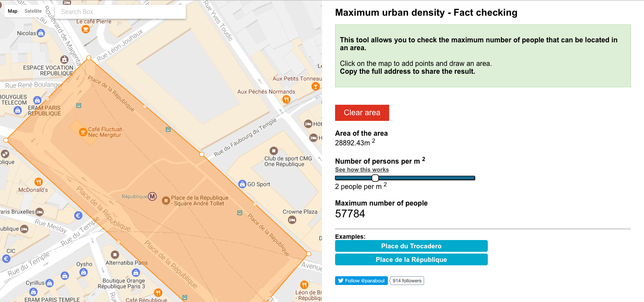This screenshot has height=302, width=644.
Task: Click the République Metro station icon
Action: (x=152, y=196)
